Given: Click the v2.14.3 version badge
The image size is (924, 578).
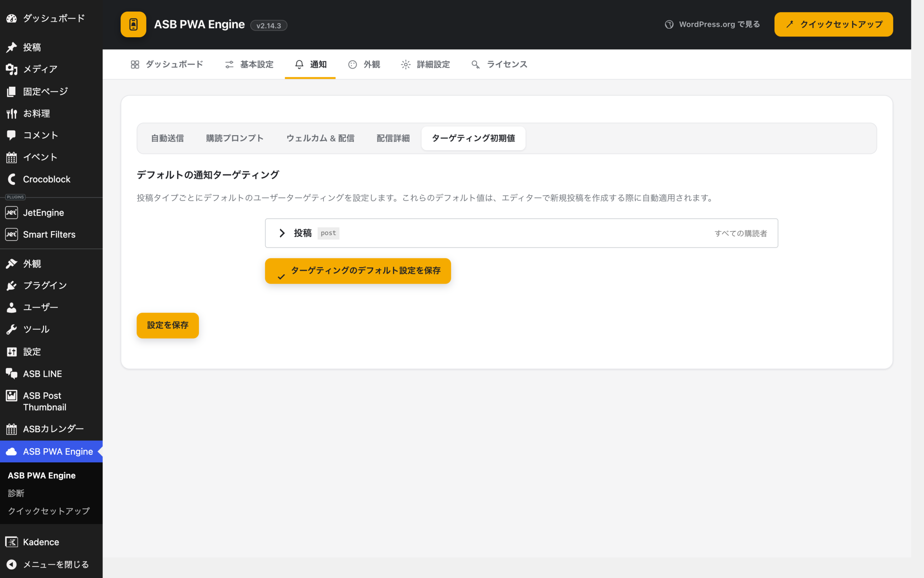Looking at the screenshot, I should pyautogui.click(x=269, y=26).
